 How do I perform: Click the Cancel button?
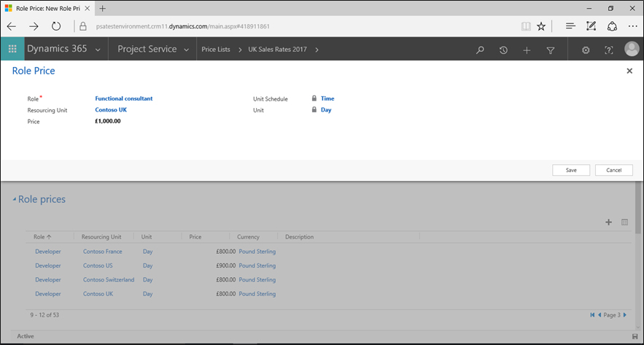coord(613,170)
